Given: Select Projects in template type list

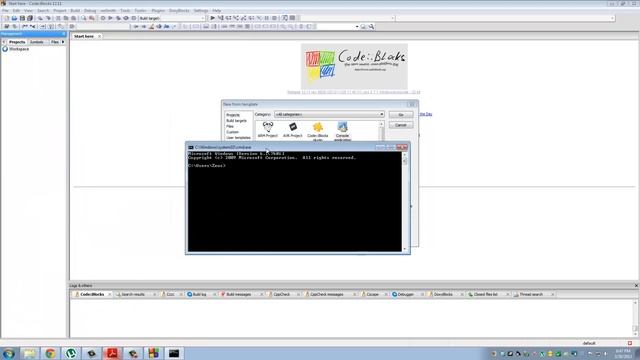Looking at the screenshot, I should pyautogui.click(x=233, y=115).
